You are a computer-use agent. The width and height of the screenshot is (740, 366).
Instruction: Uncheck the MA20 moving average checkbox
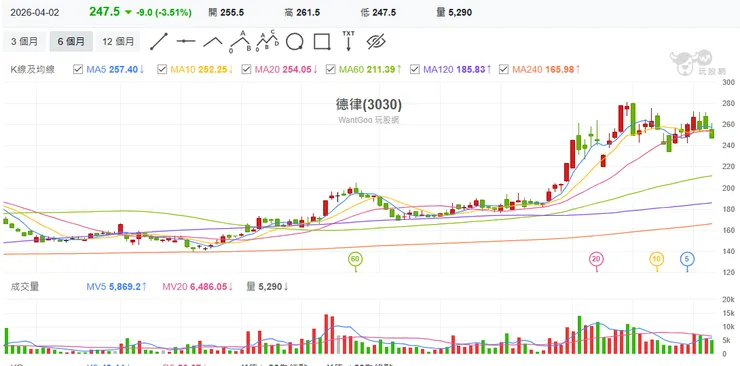pyautogui.click(x=246, y=69)
